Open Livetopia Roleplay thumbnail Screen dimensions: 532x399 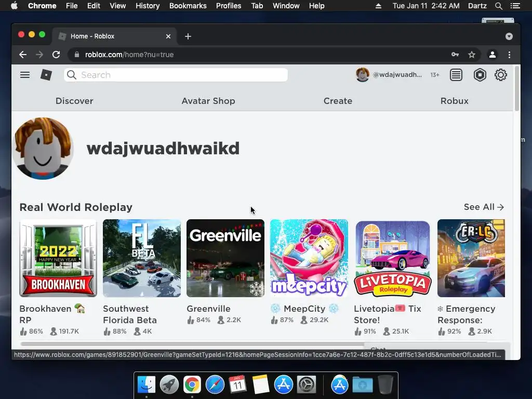(393, 258)
